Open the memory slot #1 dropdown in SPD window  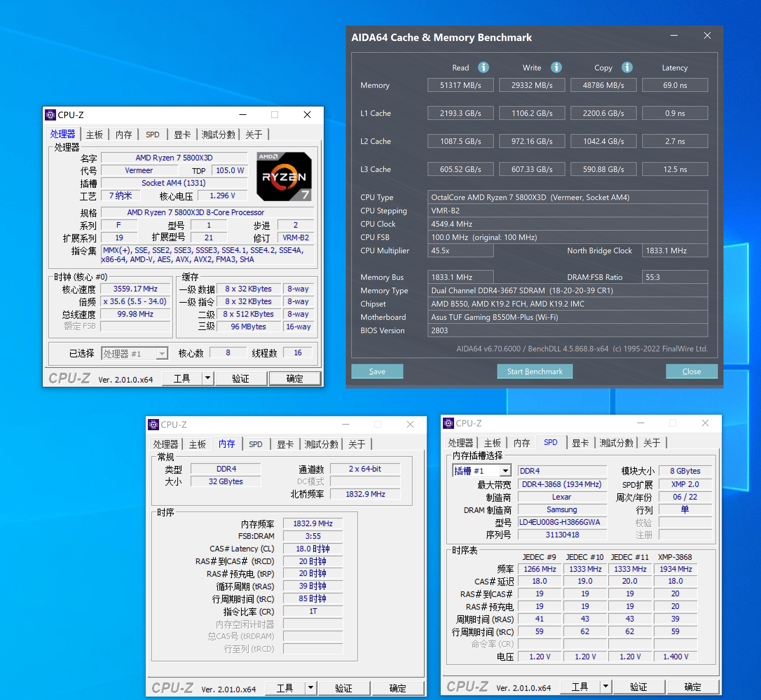(x=505, y=471)
